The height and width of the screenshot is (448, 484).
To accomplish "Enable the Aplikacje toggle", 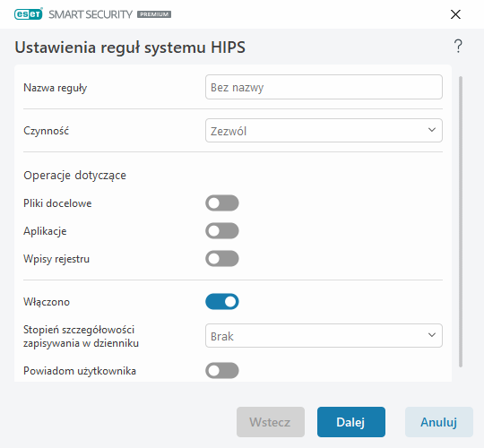I will 222,231.
